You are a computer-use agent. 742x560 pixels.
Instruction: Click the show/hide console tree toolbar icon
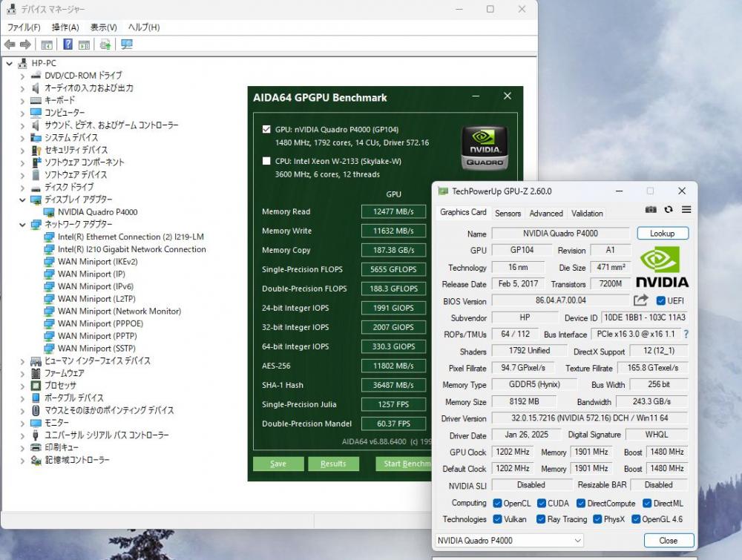pyautogui.click(x=46, y=45)
